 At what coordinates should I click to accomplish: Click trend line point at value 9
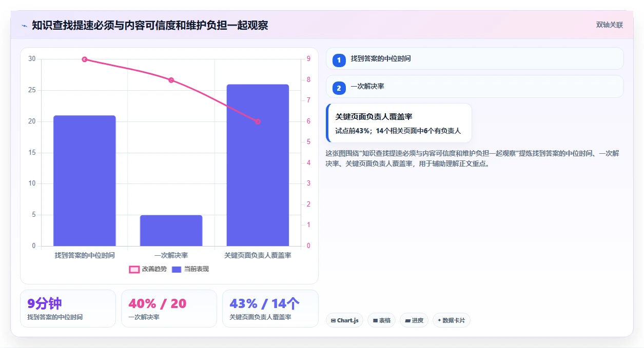85,59
